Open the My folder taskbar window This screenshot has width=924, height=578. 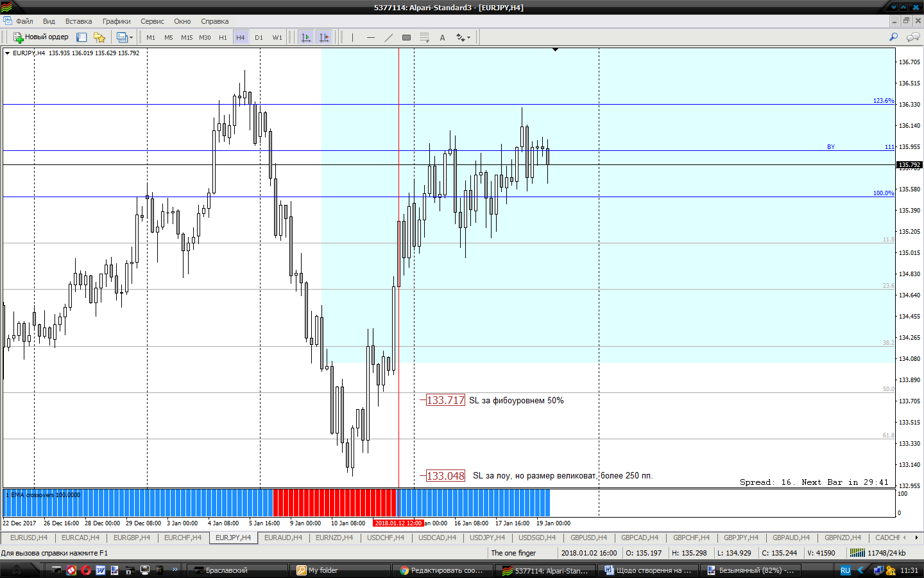pos(339,570)
